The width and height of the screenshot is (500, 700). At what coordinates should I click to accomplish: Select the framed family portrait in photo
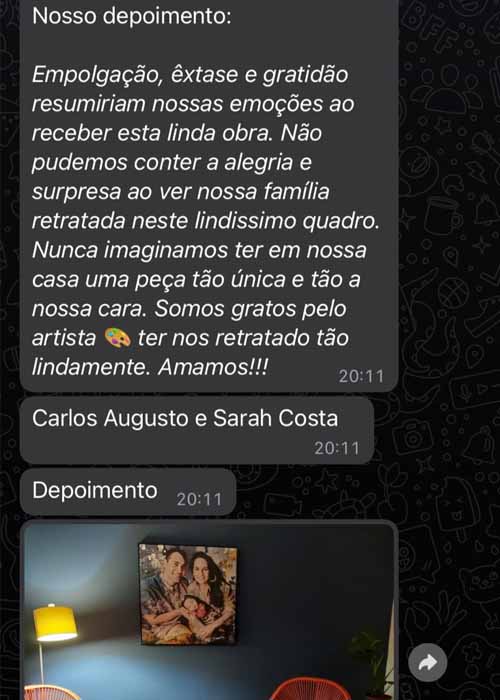coord(188,594)
